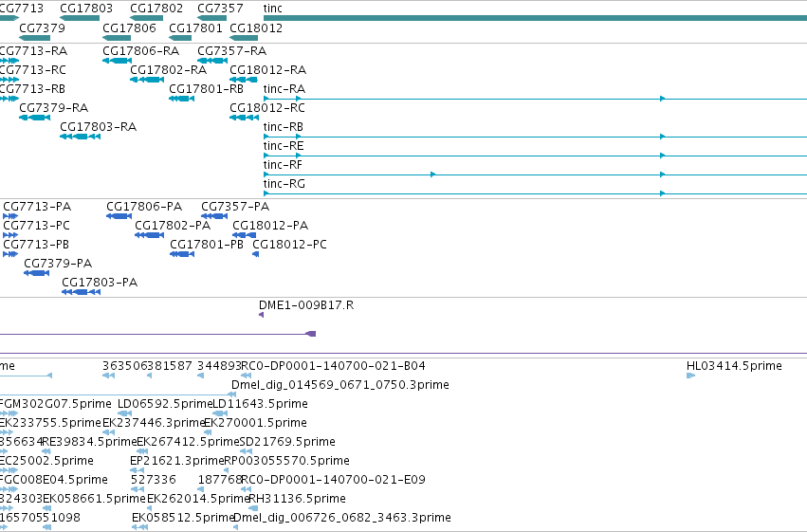Viewport: 807px width, 532px height.
Task: Select the CG17801 gene label
Action: click(195, 28)
